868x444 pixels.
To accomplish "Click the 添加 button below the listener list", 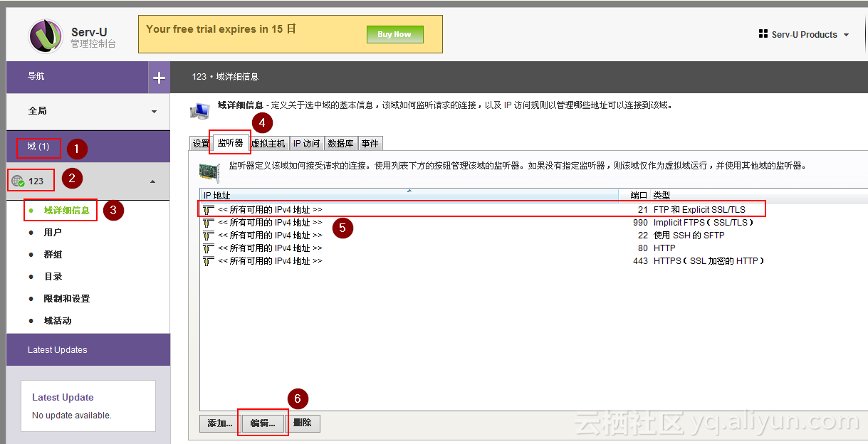I will (218, 423).
